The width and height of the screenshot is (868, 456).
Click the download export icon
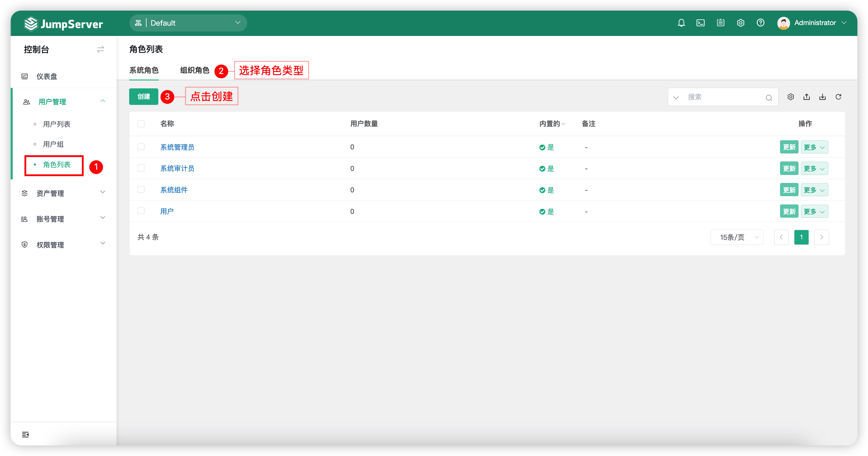coord(822,97)
